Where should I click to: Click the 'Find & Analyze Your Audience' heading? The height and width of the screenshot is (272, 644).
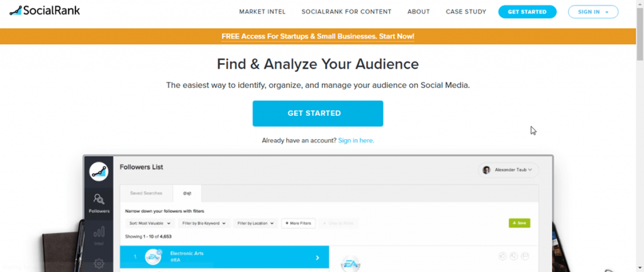point(318,64)
